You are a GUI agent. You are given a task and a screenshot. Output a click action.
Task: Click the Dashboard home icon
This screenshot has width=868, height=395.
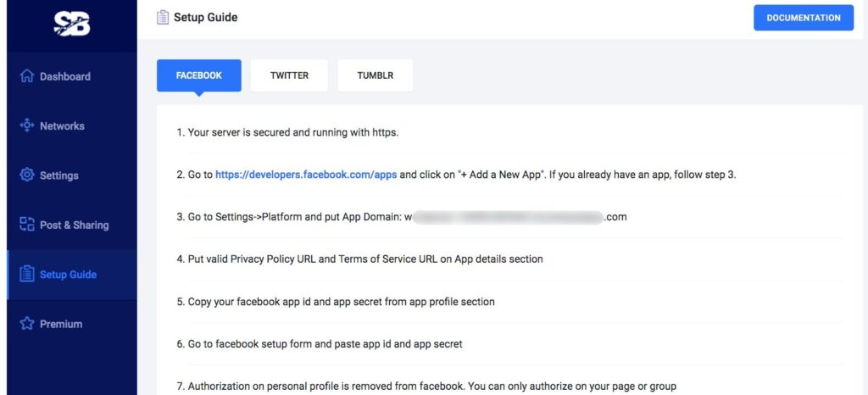tap(26, 76)
